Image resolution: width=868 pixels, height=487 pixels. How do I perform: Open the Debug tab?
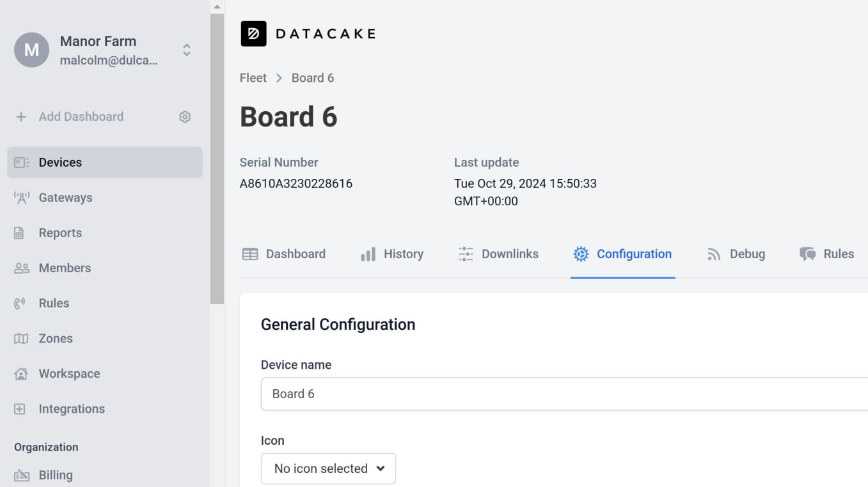[x=736, y=254]
